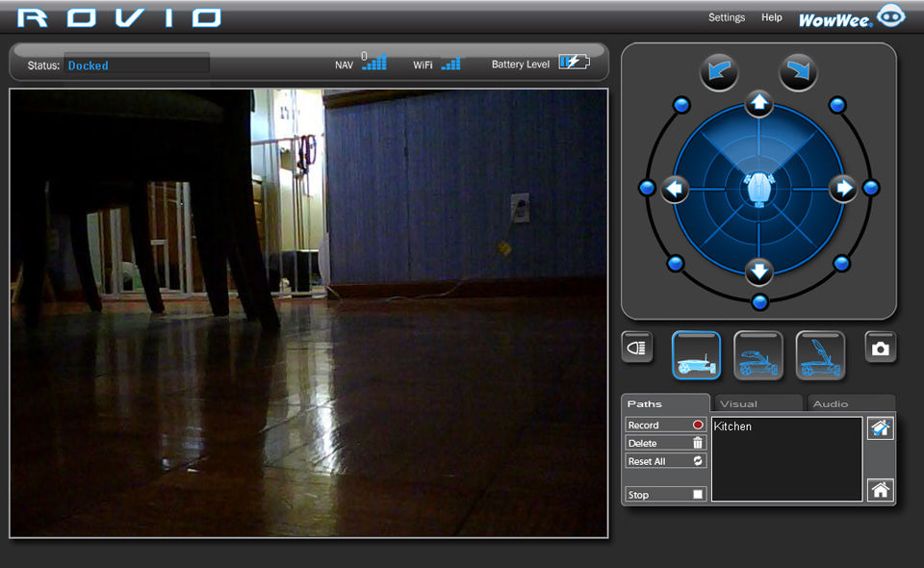Strafe right with the right arrow
The image size is (924, 568).
pyautogui.click(x=843, y=189)
